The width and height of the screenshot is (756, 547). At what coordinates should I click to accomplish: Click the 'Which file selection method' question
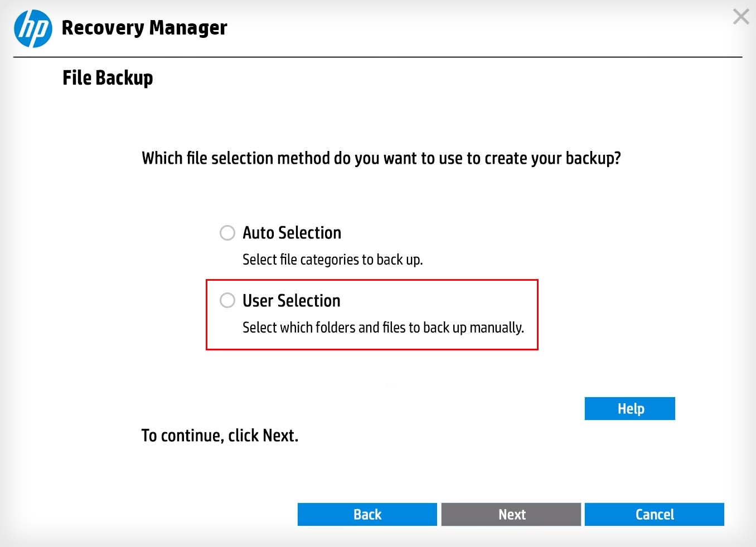pos(381,158)
